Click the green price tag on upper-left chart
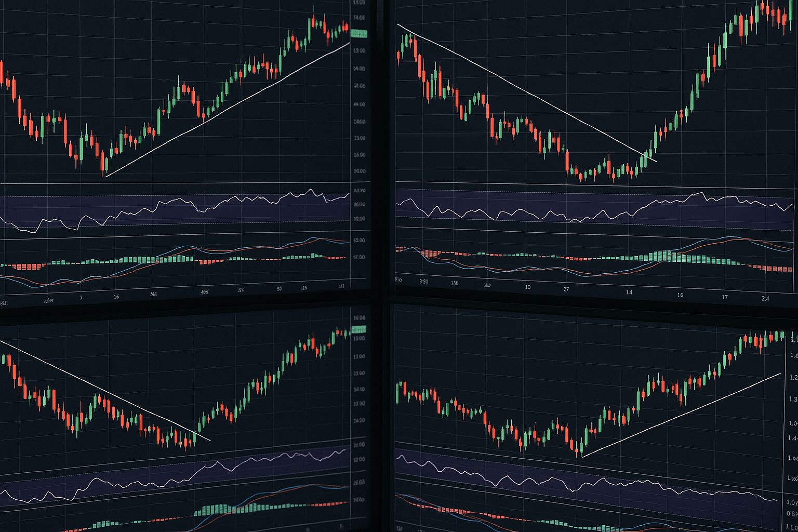Image resolution: width=798 pixels, height=532 pixels. point(359,34)
